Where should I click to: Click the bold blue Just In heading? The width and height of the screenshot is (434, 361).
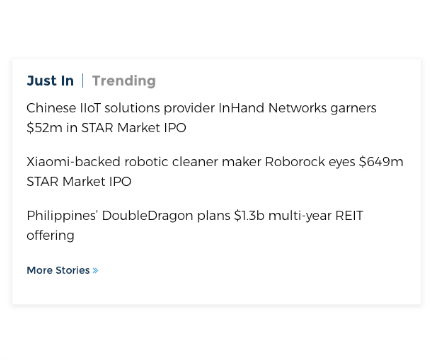[x=50, y=81]
